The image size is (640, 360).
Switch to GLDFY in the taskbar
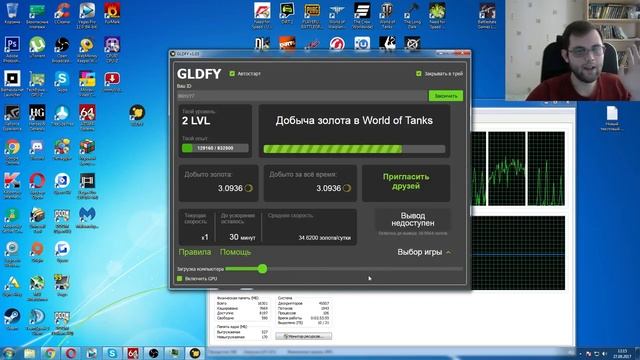point(195,353)
